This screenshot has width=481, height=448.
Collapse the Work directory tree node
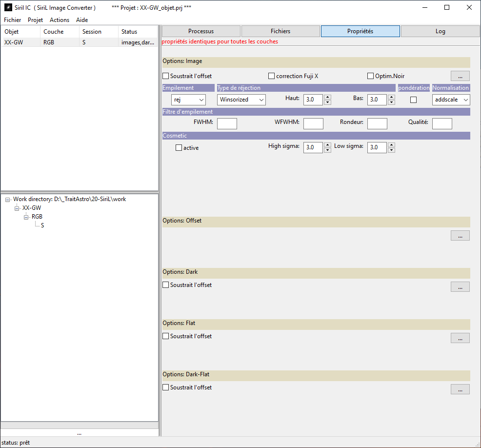pyautogui.click(x=7, y=200)
